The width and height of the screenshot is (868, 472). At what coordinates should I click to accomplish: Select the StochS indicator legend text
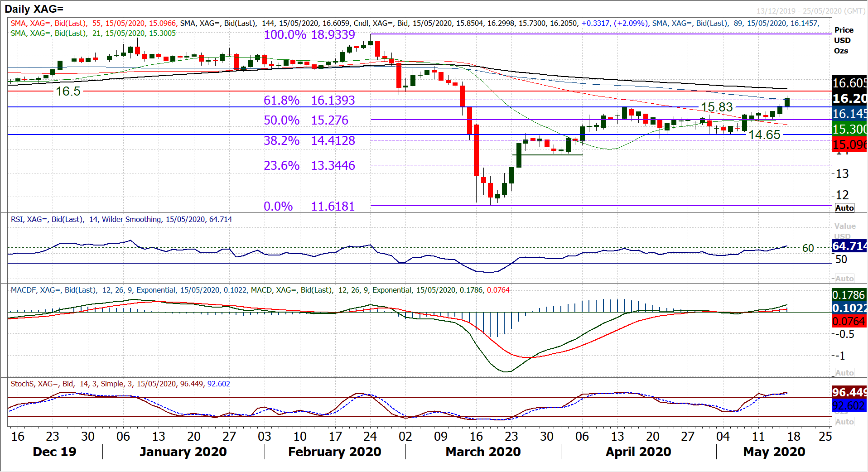(x=120, y=384)
